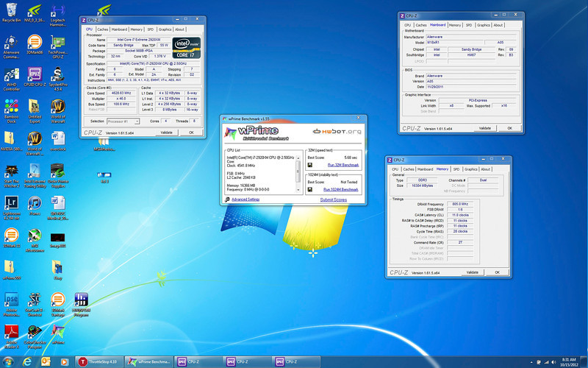Open Adobe Photoshop Elements desktop shortcut
Image resolution: width=588 pixels, height=368 pixels.
[x=11, y=305]
